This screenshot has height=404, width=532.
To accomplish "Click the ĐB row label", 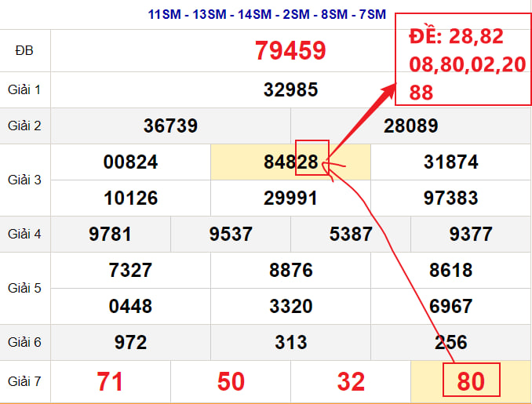I will [24, 51].
